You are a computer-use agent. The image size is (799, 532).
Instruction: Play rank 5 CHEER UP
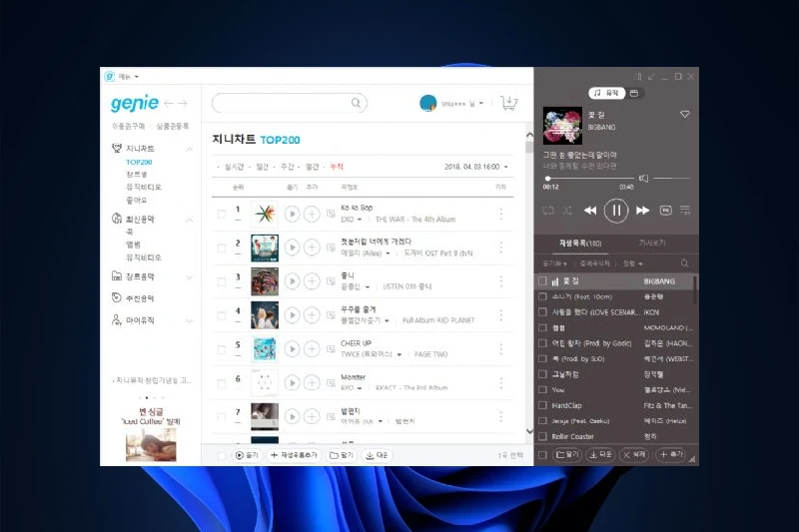tap(292, 348)
